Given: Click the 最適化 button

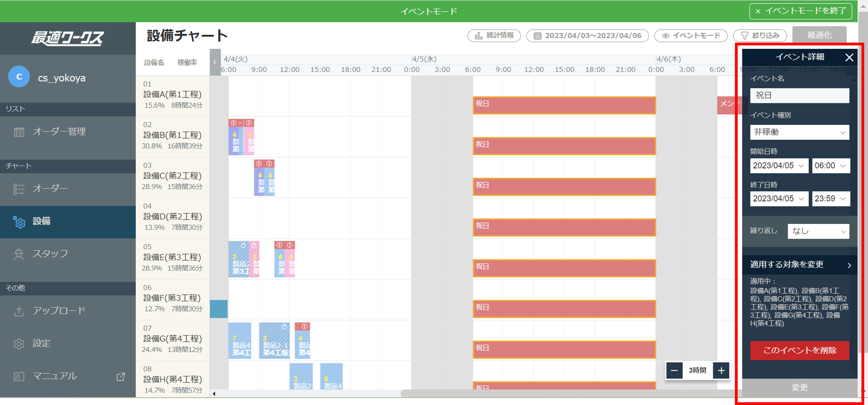Looking at the screenshot, I should [819, 35].
